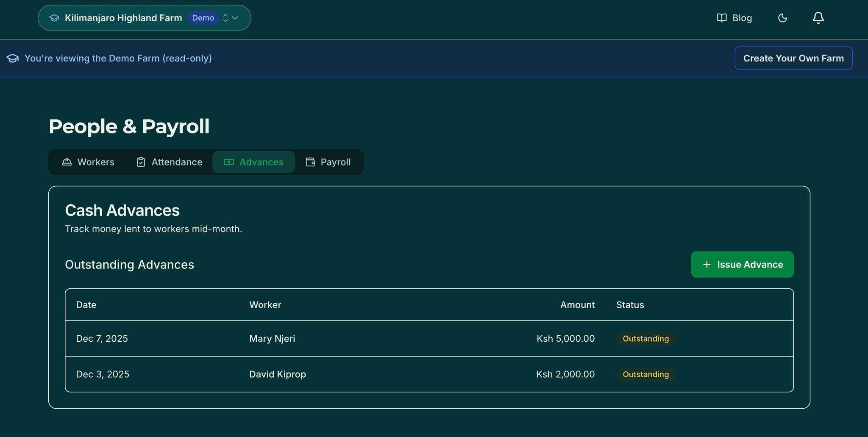
Task: Click the Create Your Own Farm button
Action: (x=793, y=58)
